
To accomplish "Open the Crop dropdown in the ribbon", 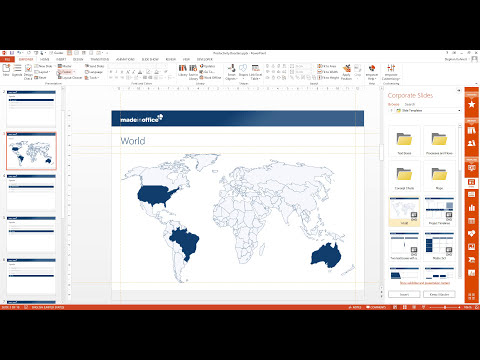I will point(358,71).
